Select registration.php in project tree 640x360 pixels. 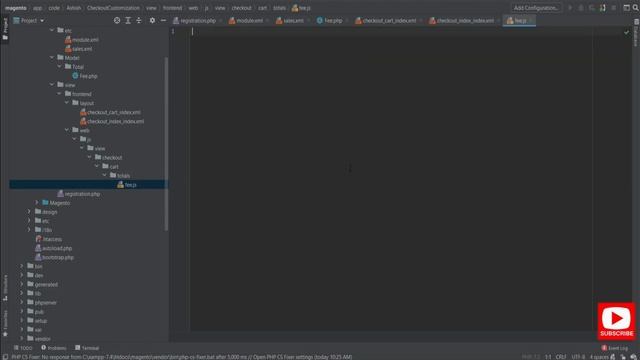pos(78,194)
